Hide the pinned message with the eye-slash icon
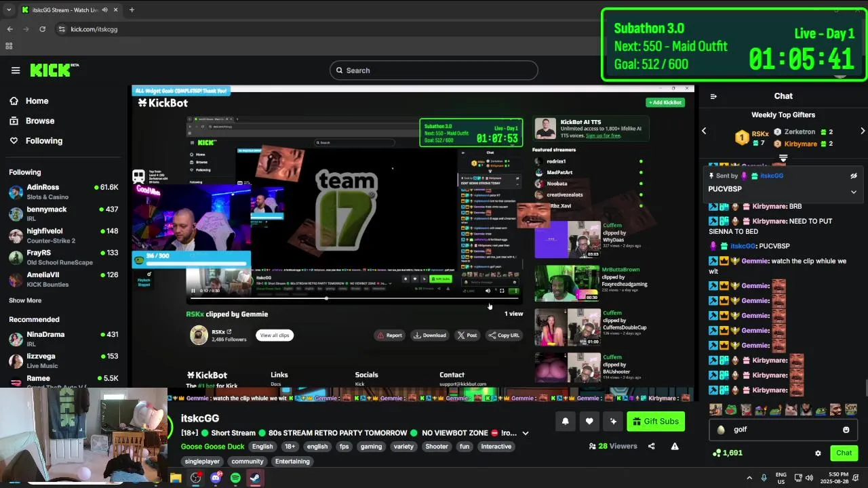Viewport: 868px width, 488px height. pos(854,176)
